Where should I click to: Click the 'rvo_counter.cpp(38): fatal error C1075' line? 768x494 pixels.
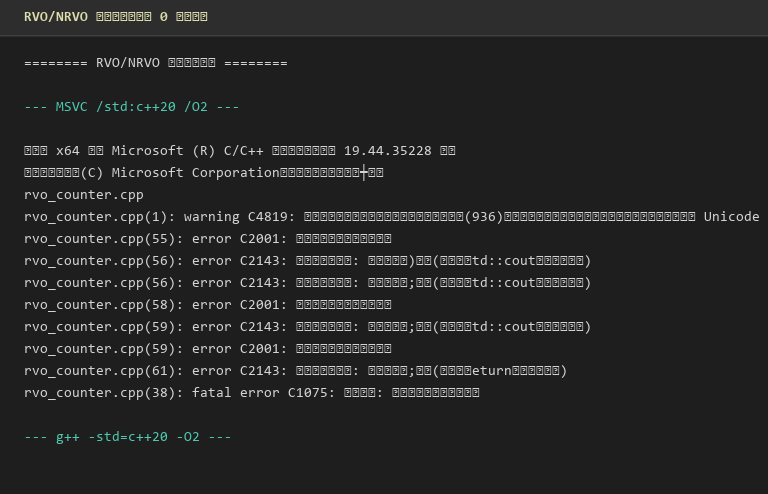point(252,393)
